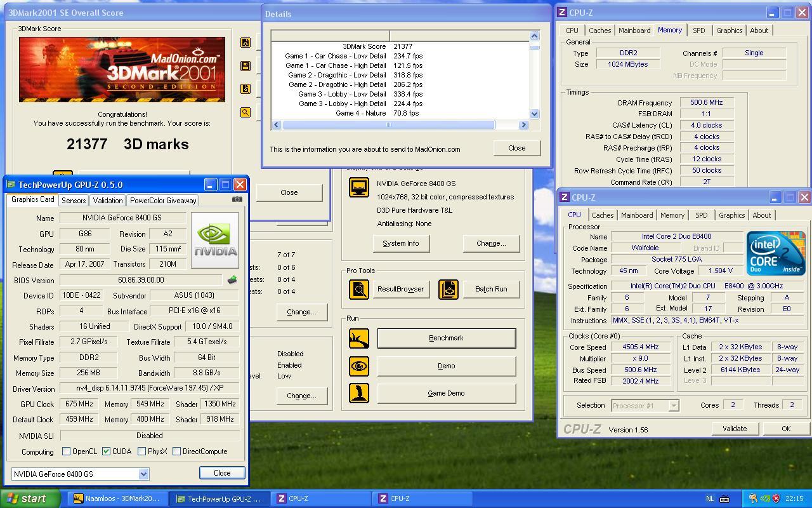Open Graphics tab in the lower CPU-Z window

pos(731,215)
